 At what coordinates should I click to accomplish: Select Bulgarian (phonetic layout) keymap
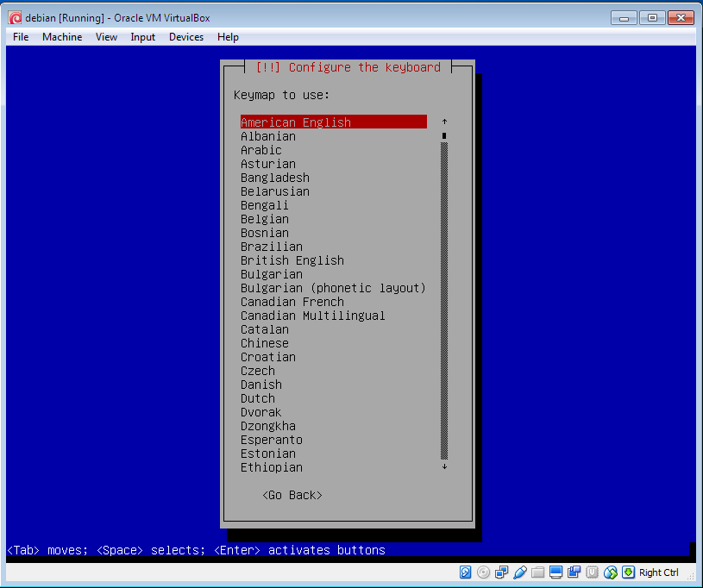pos(333,288)
